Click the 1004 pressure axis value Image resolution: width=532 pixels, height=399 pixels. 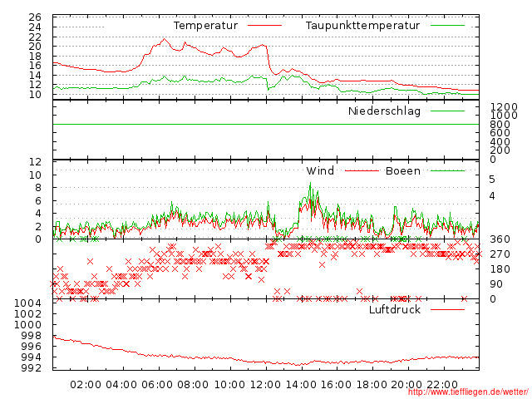[27, 303]
